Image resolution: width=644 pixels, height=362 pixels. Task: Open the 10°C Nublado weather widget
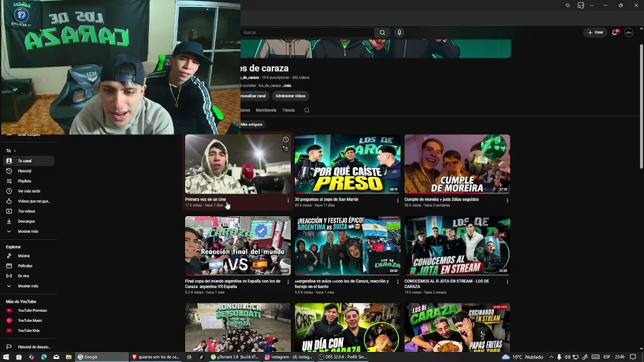tap(522, 357)
